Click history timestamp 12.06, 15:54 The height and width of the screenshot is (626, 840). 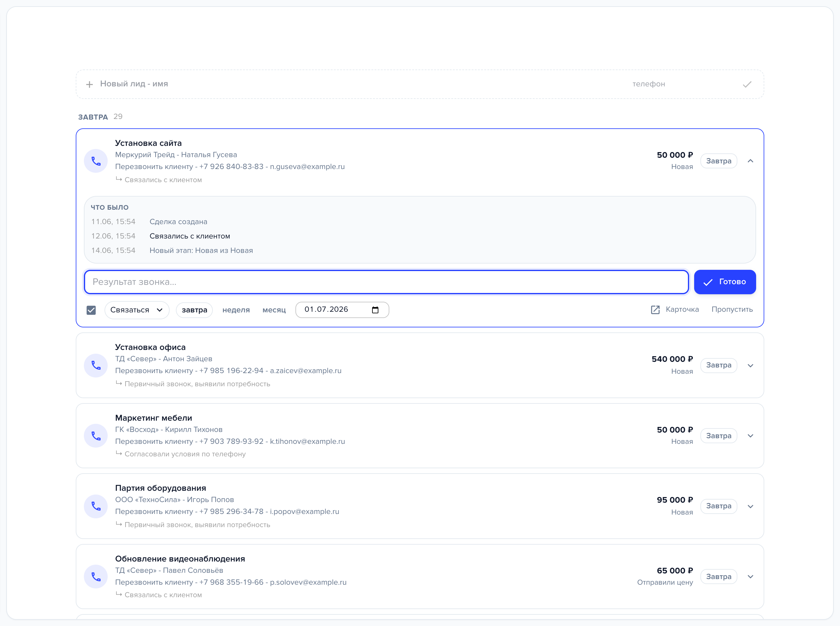113,236
